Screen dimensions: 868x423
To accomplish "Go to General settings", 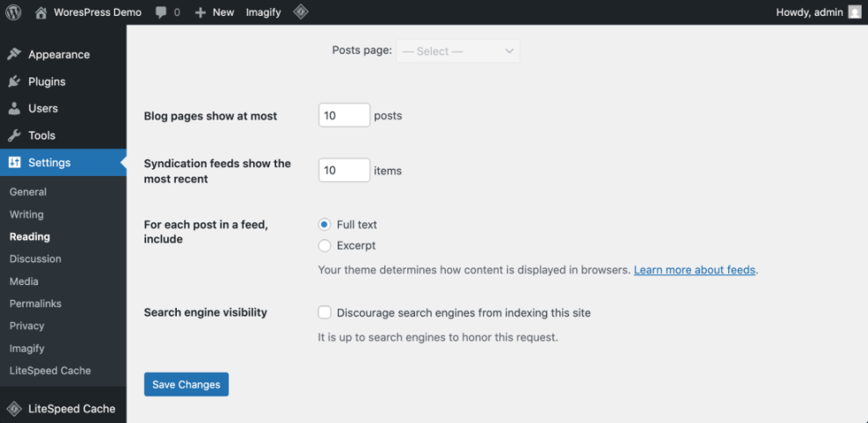I will [28, 192].
